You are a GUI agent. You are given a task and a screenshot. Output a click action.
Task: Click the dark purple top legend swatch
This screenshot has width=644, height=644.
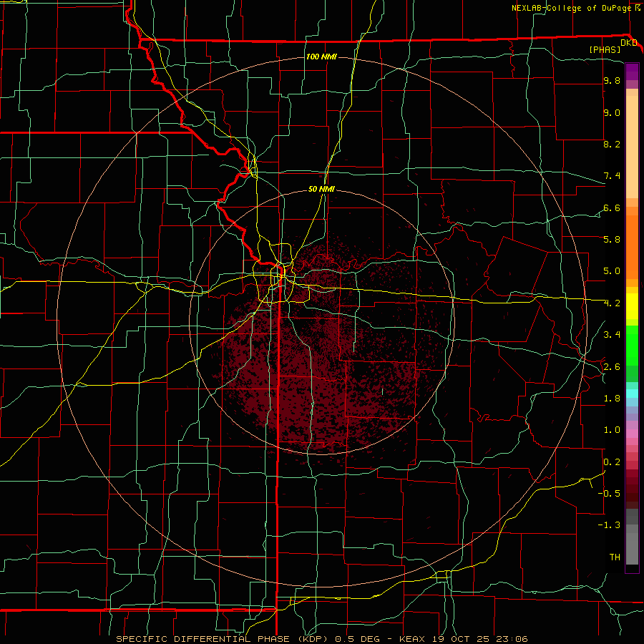pyautogui.click(x=632, y=72)
